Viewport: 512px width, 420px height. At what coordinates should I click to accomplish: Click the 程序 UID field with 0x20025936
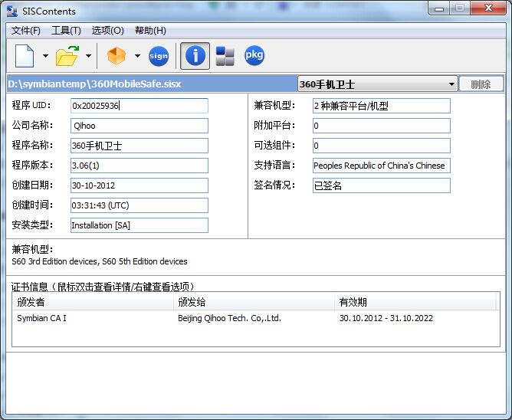pos(139,106)
